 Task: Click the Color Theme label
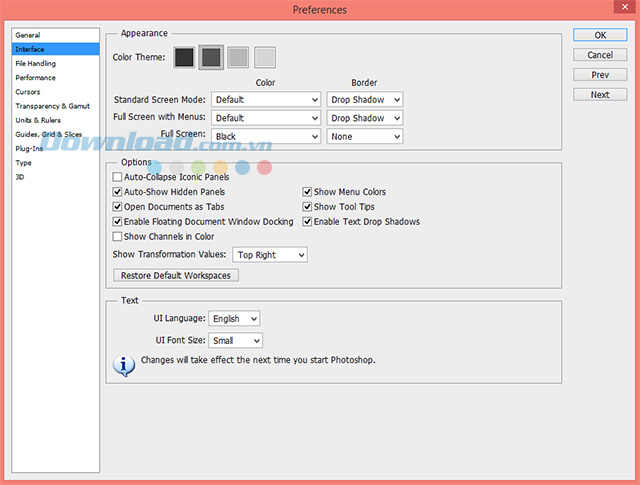(x=139, y=57)
